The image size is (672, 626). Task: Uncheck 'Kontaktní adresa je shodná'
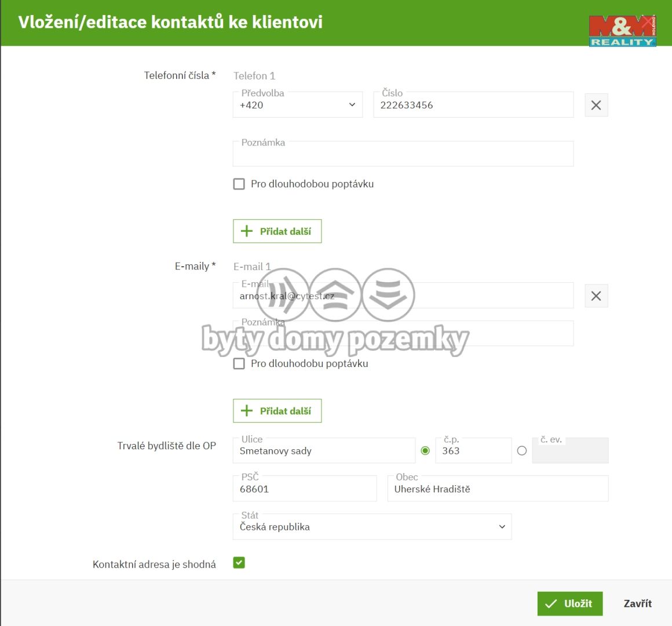point(239,563)
